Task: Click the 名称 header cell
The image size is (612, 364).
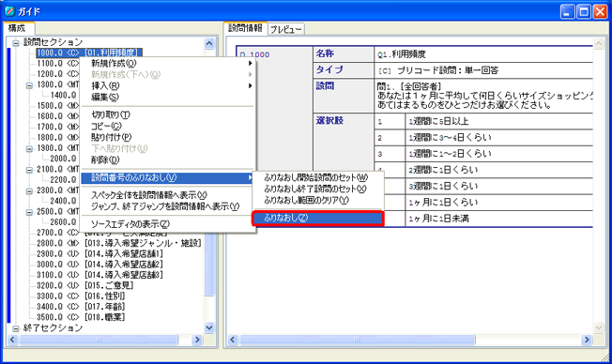Action: 344,54
